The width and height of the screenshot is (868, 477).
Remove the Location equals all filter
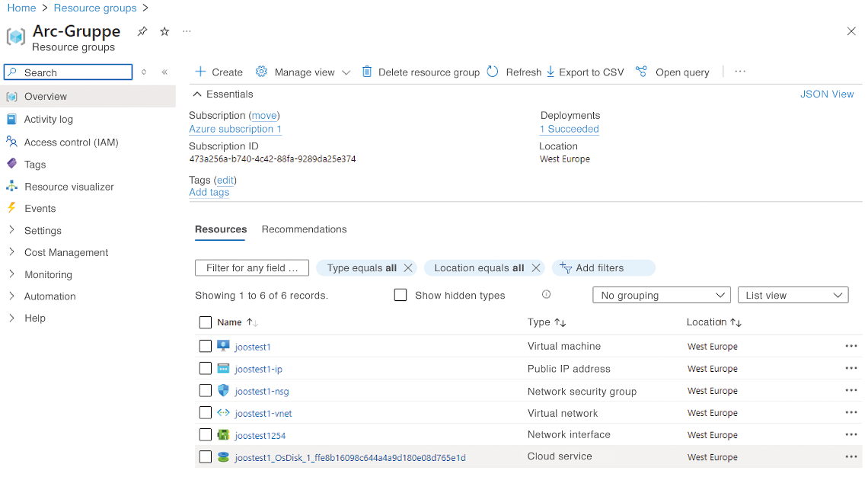click(535, 267)
